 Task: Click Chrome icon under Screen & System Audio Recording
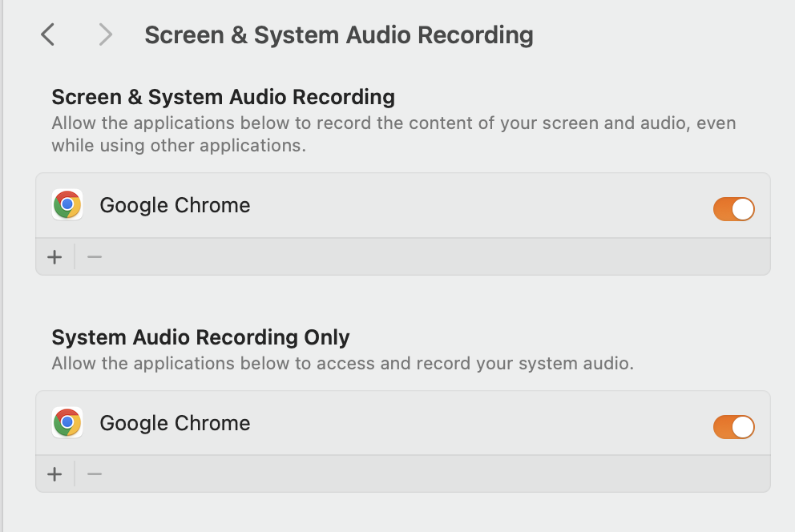coord(67,205)
